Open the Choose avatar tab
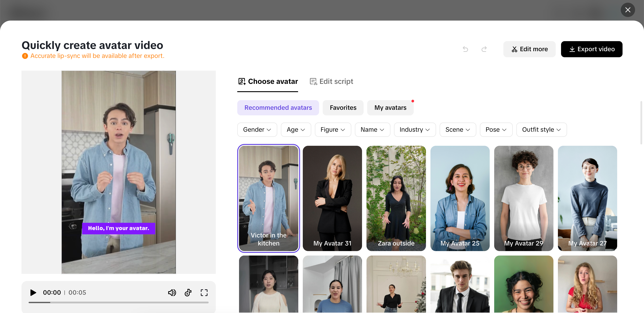 point(268,81)
